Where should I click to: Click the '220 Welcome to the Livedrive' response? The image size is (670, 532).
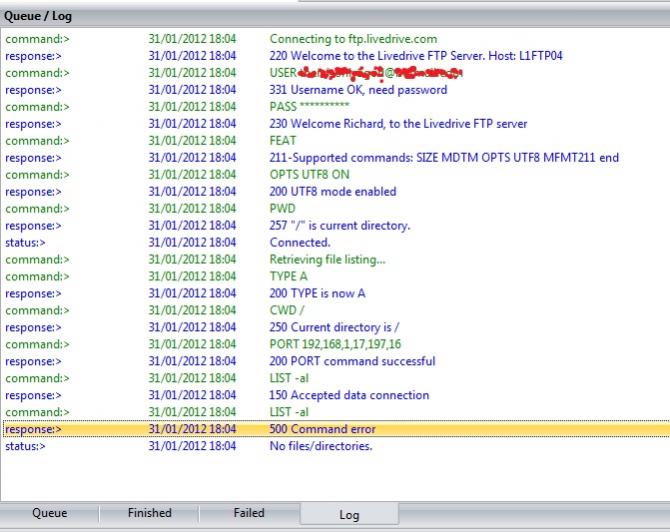pyautogui.click(x=415, y=56)
